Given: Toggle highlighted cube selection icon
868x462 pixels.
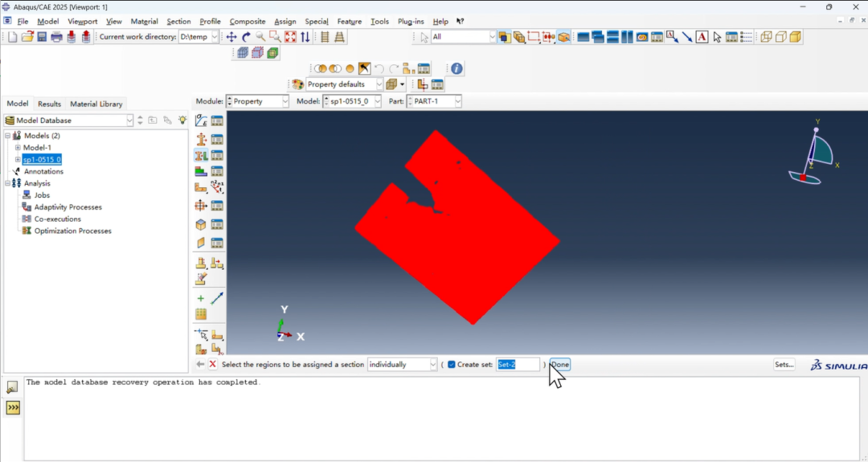Looking at the screenshot, I should click(x=563, y=37).
